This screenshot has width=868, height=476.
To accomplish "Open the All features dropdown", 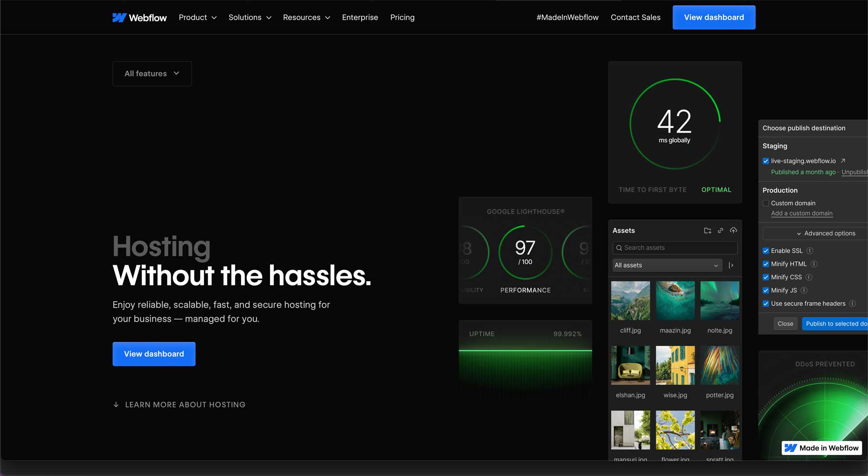I will (x=152, y=73).
